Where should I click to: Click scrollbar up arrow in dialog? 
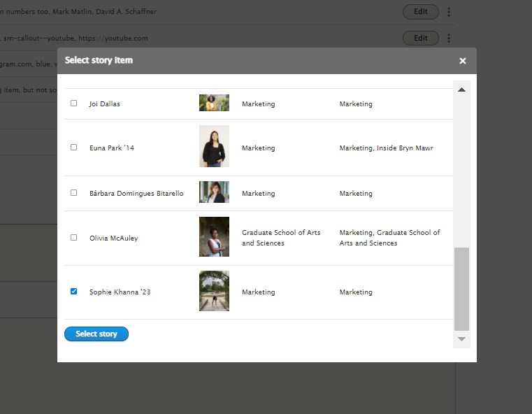461,90
